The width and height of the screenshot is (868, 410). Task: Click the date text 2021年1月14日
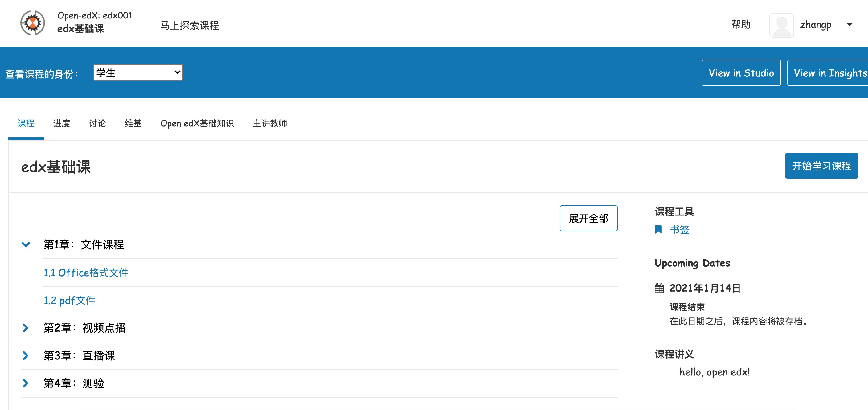pyautogui.click(x=705, y=288)
